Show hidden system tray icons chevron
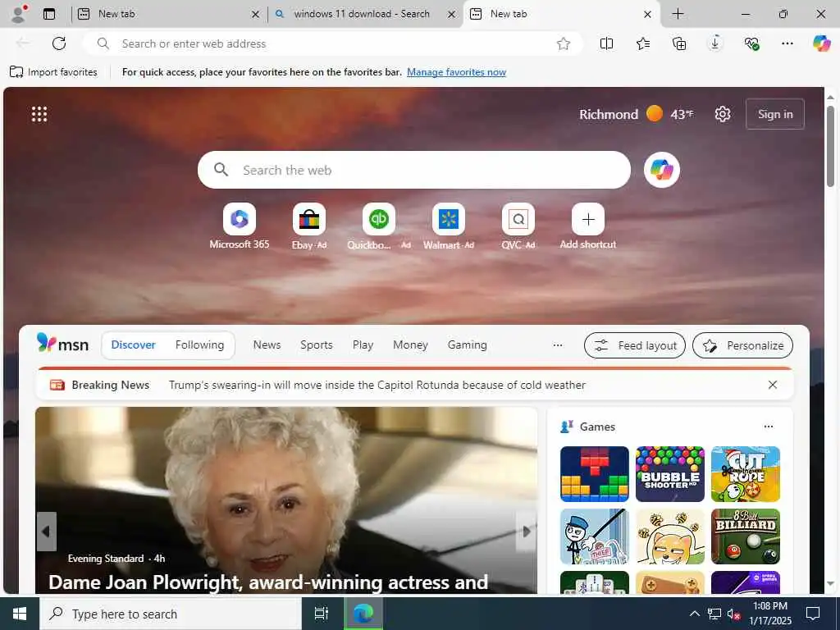840x630 pixels. 694,614
